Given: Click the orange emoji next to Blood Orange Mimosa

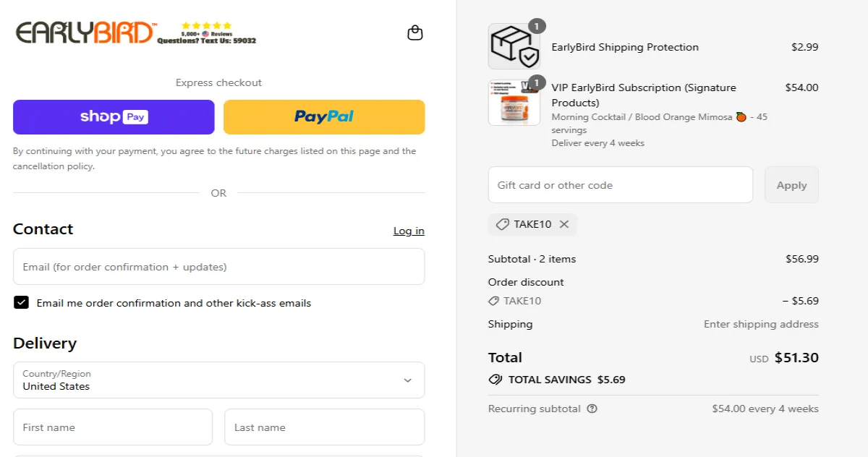Looking at the screenshot, I should coord(741,116).
